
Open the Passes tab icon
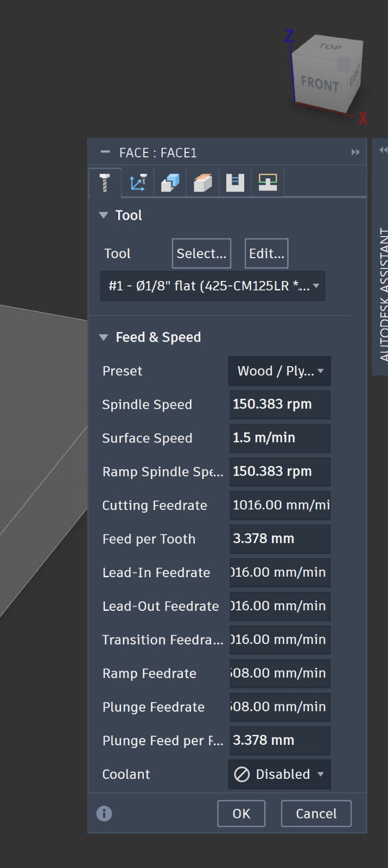click(202, 182)
